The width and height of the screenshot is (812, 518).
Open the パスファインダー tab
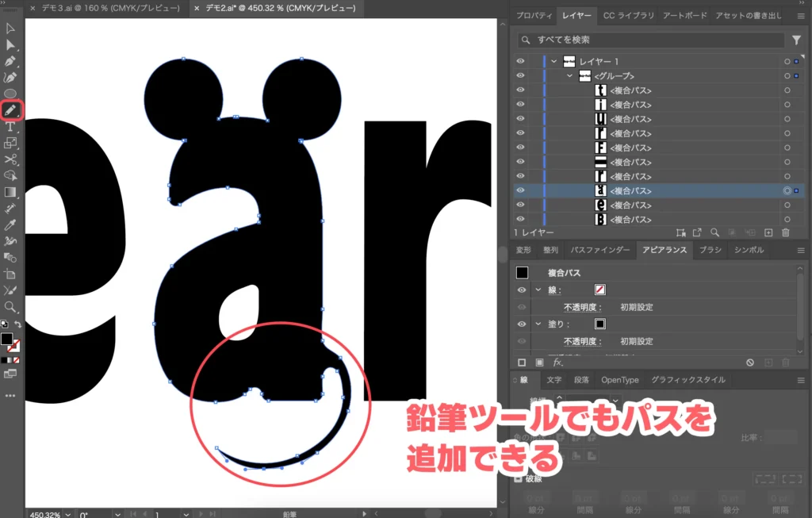point(602,250)
